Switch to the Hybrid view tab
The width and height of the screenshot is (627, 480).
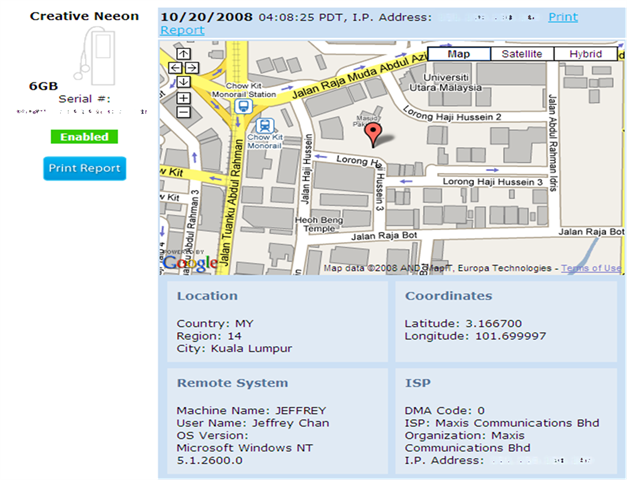point(585,54)
